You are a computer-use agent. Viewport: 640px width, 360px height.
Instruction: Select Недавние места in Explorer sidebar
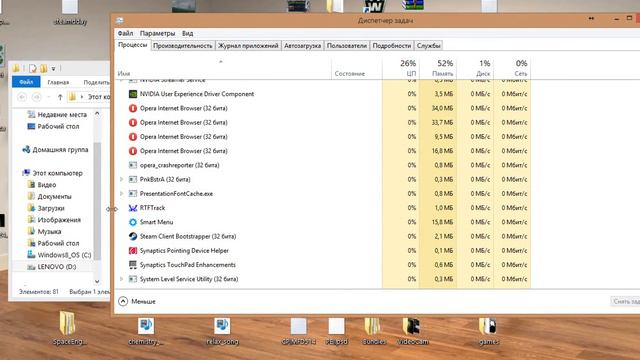point(57,115)
